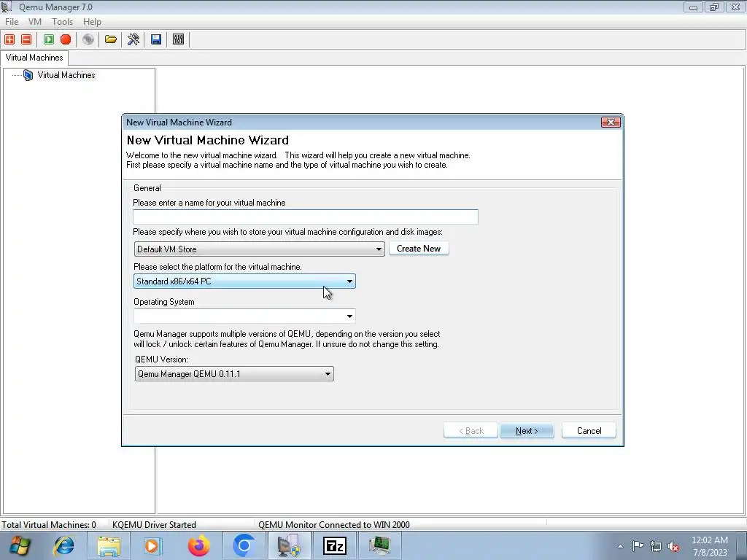This screenshot has height=560, width=747.
Task: Click status text 'QEMU Monitor Connected to WIN 2000'
Action: tap(334, 525)
